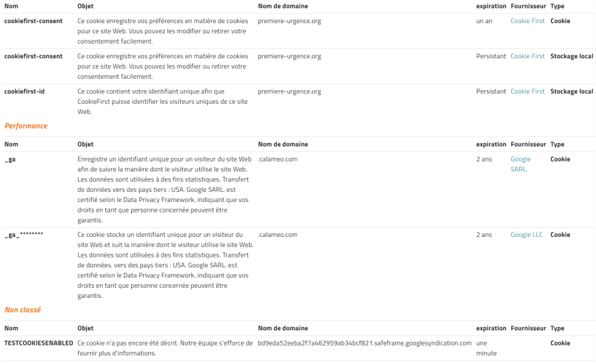Viewport: 596px width, 364px height.
Task: Click the _ga_******** cookie name
Action: pos(24,235)
